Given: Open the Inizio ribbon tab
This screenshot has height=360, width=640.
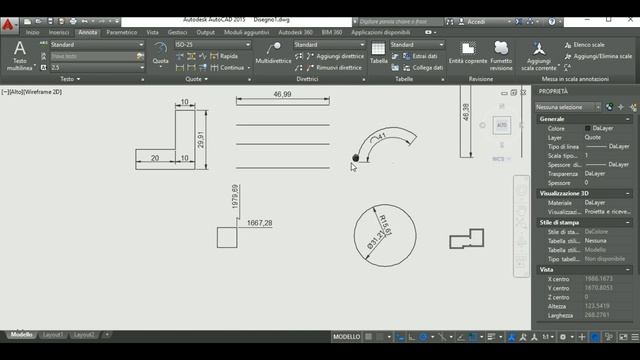Looking at the screenshot, I should point(33,32).
